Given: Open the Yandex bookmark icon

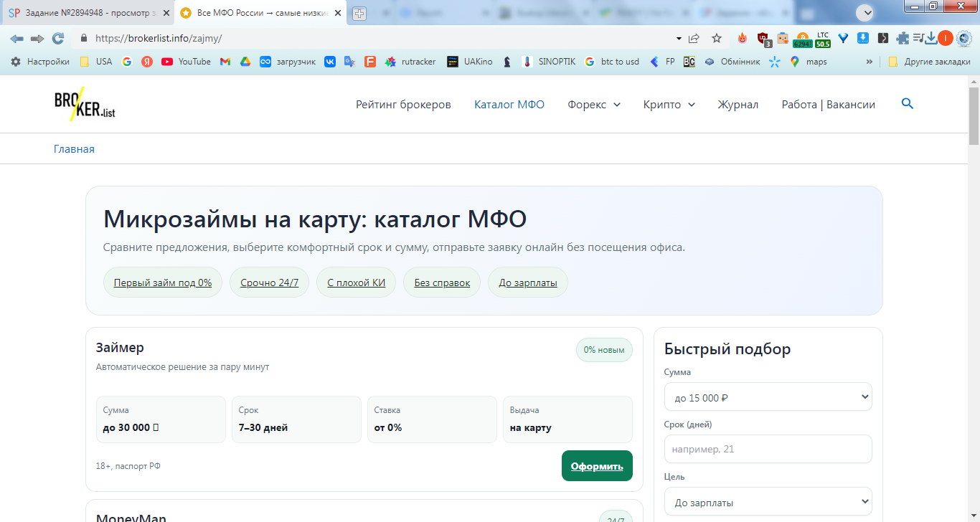Looking at the screenshot, I should pyautogui.click(x=147, y=62).
